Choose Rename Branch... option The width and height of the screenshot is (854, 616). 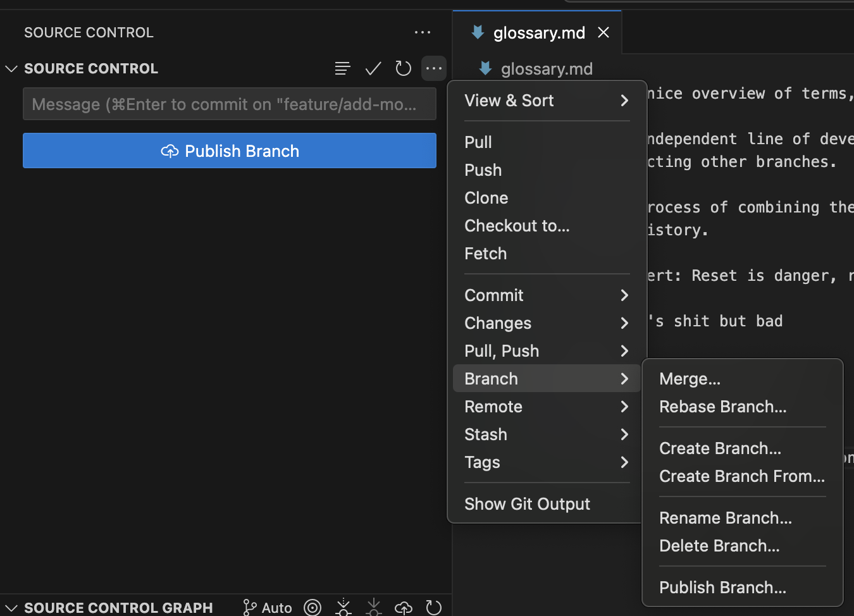pyautogui.click(x=743, y=518)
